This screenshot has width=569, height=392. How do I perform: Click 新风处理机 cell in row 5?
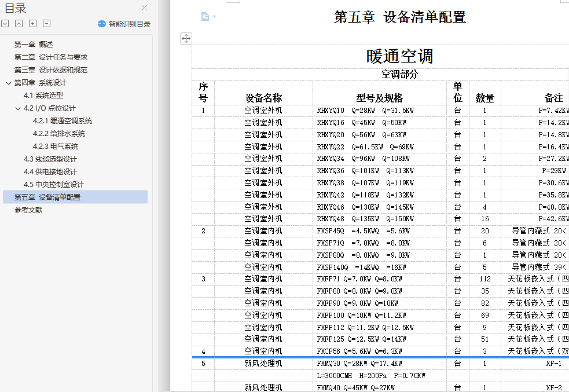(x=263, y=363)
